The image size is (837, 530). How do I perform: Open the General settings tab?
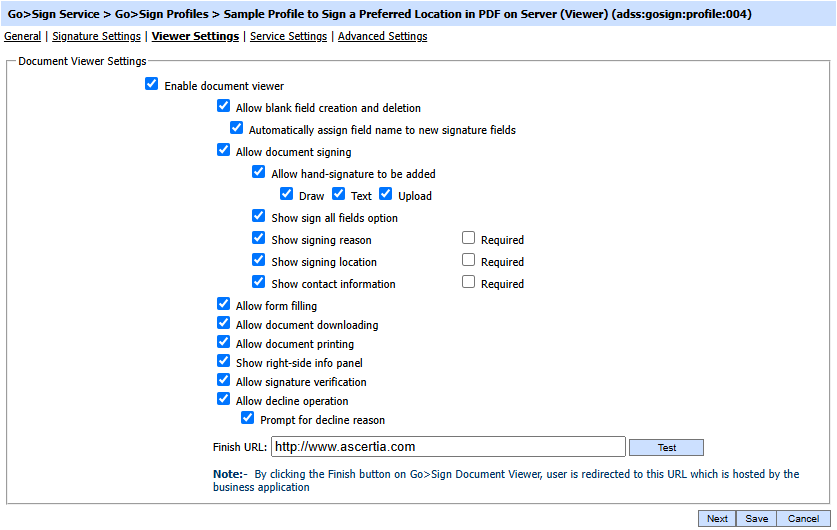pos(23,37)
